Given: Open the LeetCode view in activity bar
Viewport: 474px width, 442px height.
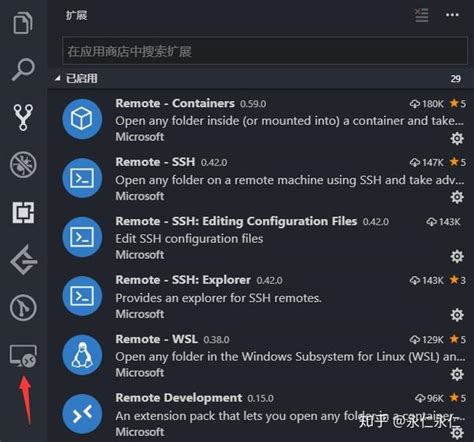Looking at the screenshot, I should point(24,260).
